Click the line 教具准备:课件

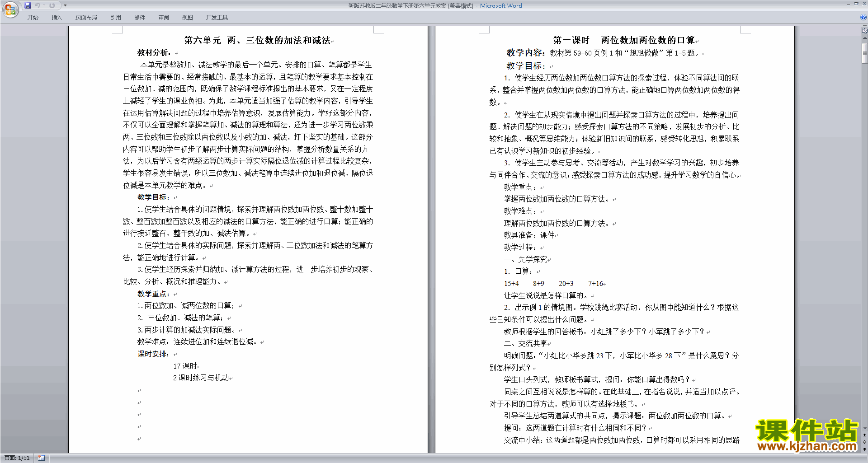[x=529, y=235]
